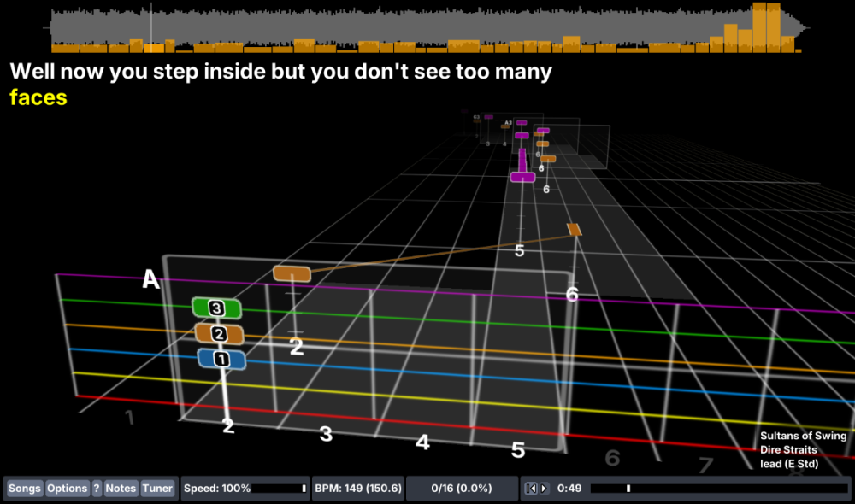Toggle the Tuner panel

158,488
